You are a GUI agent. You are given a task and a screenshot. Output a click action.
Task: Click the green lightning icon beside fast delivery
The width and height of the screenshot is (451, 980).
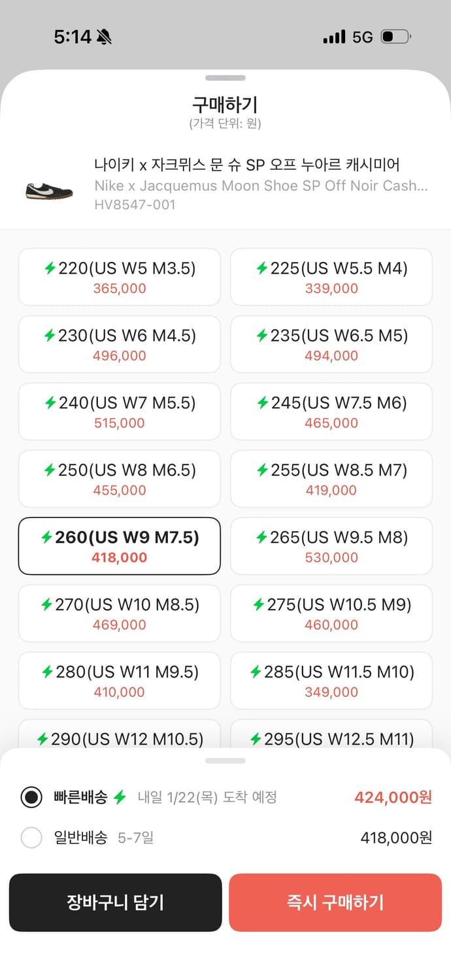[120, 797]
